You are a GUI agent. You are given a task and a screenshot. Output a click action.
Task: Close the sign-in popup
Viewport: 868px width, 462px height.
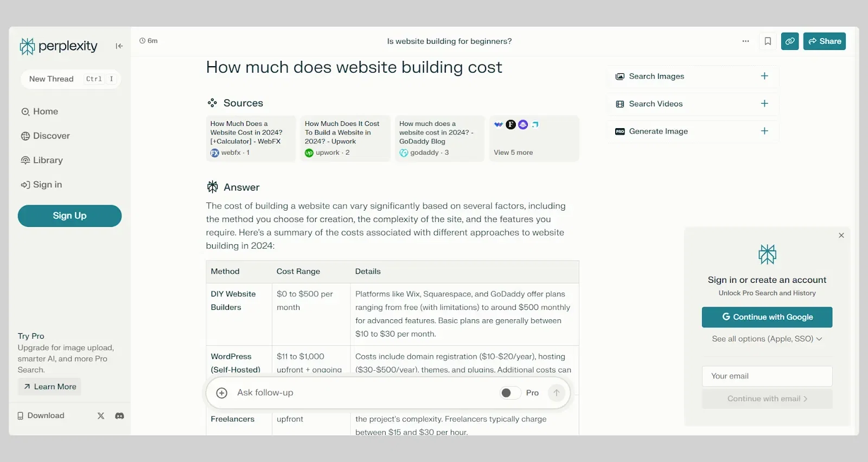[841, 236]
